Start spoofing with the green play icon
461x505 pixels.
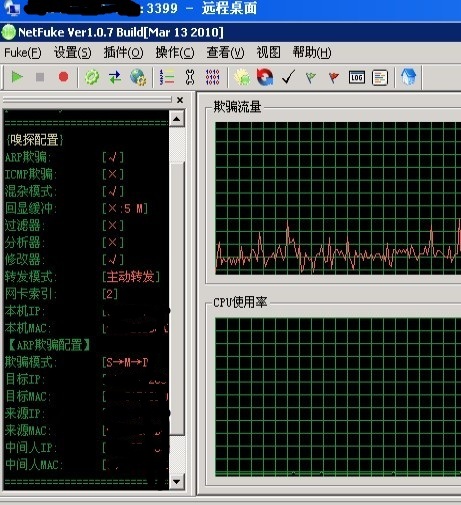coord(17,77)
